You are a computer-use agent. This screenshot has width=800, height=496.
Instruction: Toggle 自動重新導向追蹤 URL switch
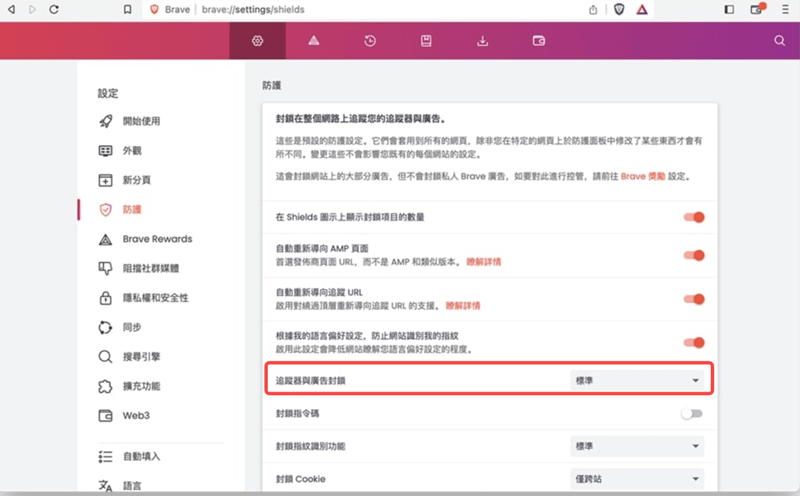pos(694,299)
